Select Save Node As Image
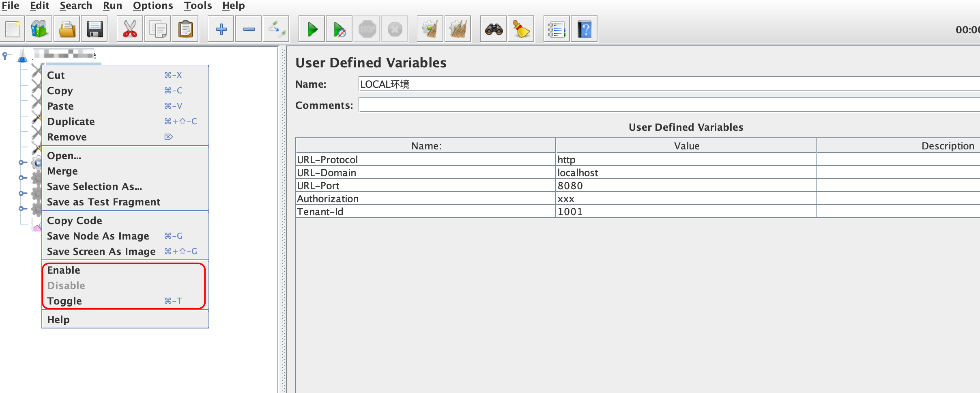Viewport: 980px width, 393px height. click(125, 236)
